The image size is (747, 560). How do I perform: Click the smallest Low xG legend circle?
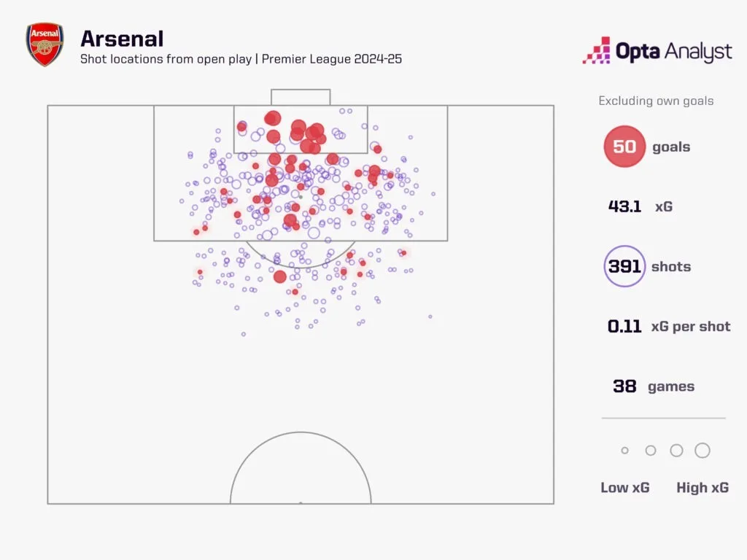pos(624,451)
